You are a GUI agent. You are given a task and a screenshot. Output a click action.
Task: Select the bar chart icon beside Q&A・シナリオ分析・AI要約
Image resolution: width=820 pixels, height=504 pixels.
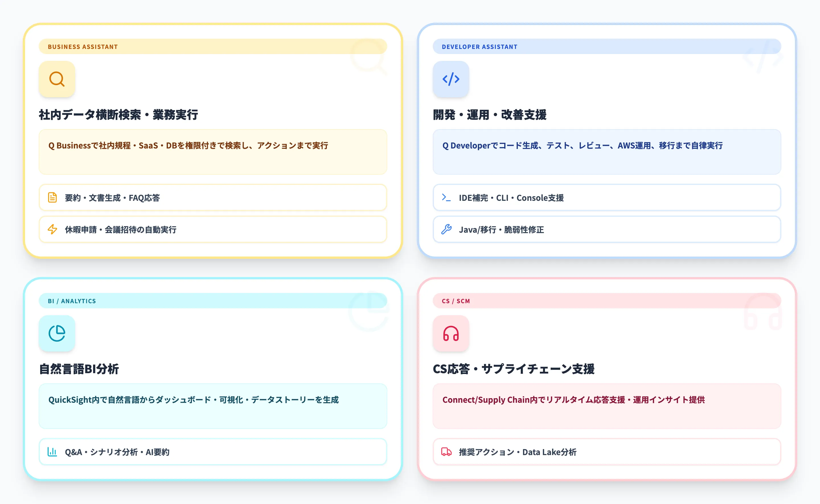pyautogui.click(x=52, y=452)
